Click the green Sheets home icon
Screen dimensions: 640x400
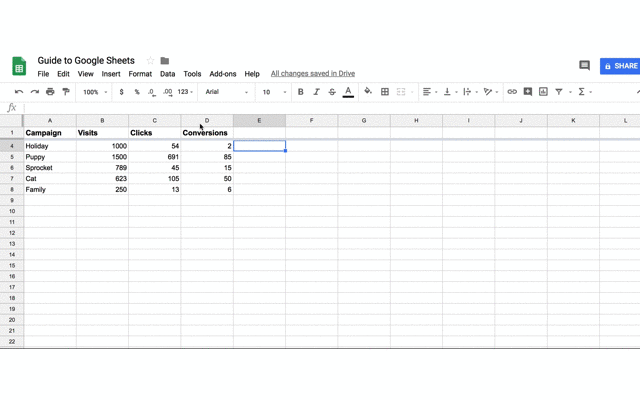[19, 66]
